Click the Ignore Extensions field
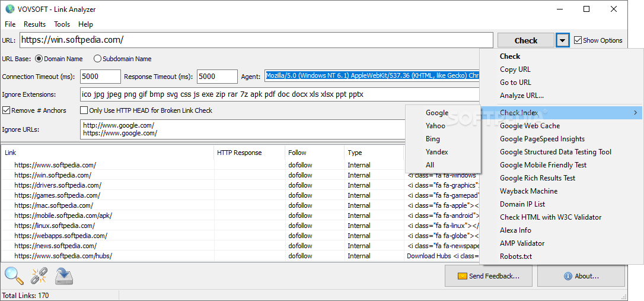Image resolution: width=644 pixels, height=301 pixels. 280,94
